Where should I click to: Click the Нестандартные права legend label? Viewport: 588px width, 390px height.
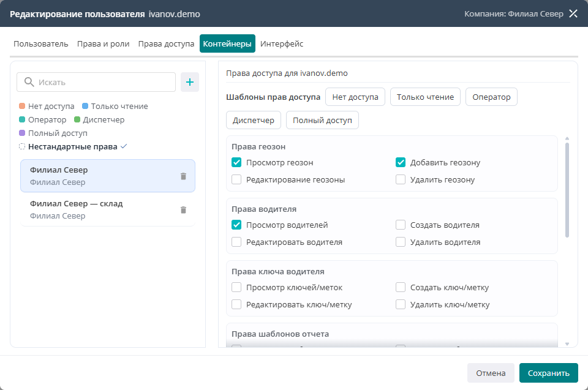73,146
